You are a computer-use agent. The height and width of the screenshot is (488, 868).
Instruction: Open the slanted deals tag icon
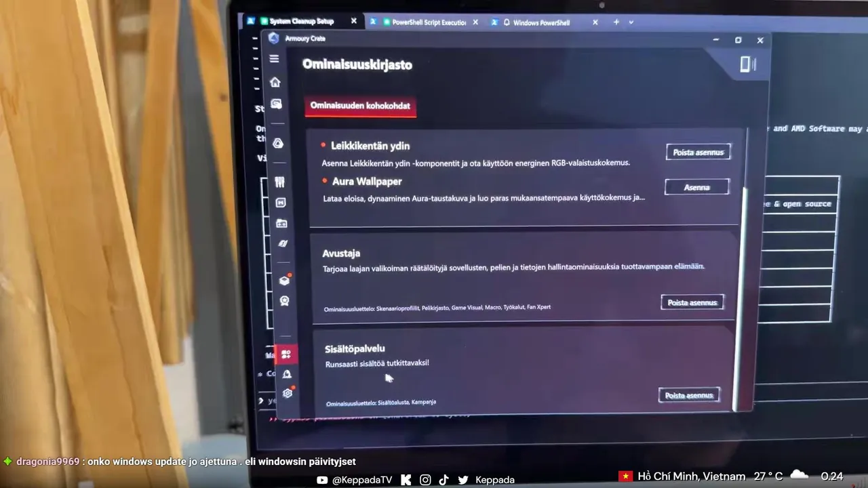283,243
